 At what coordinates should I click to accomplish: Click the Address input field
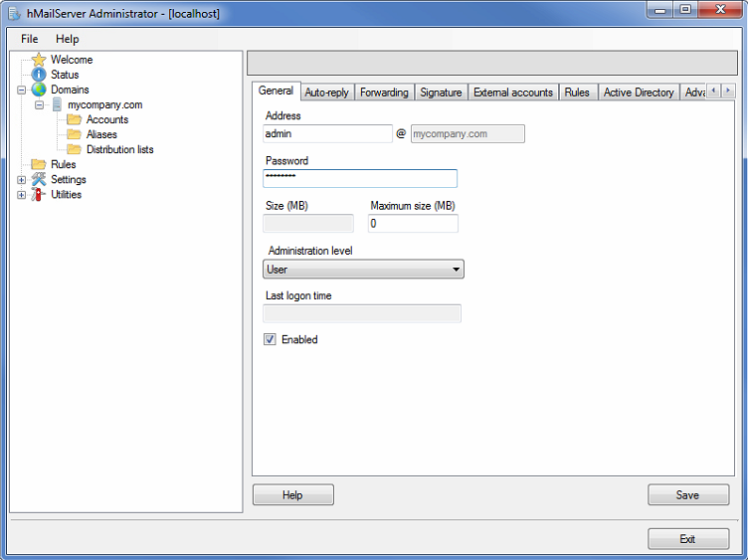pos(327,133)
